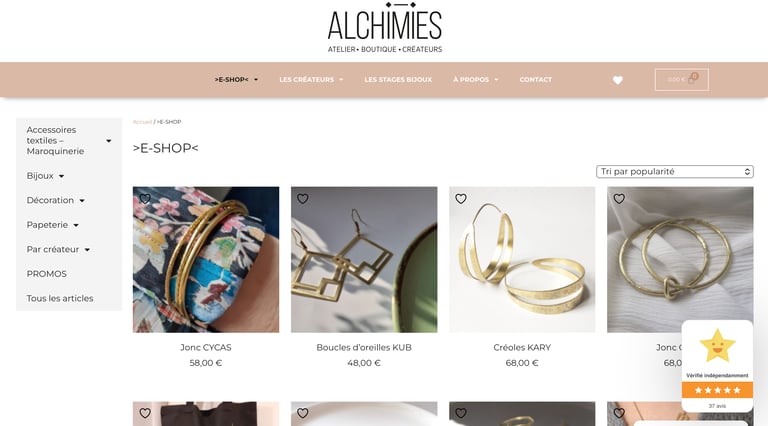Toggle wishlist heart on Boucles d'oreilles KUB
The width and height of the screenshot is (768, 426).
pos(303,199)
